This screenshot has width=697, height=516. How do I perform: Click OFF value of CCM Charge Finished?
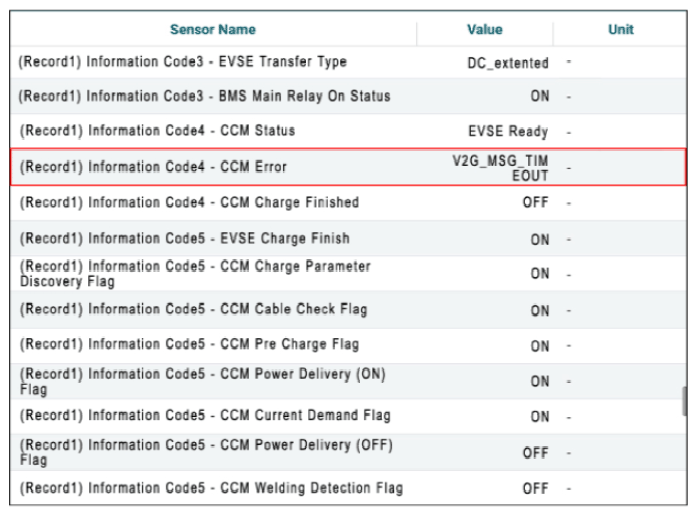click(536, 203)
